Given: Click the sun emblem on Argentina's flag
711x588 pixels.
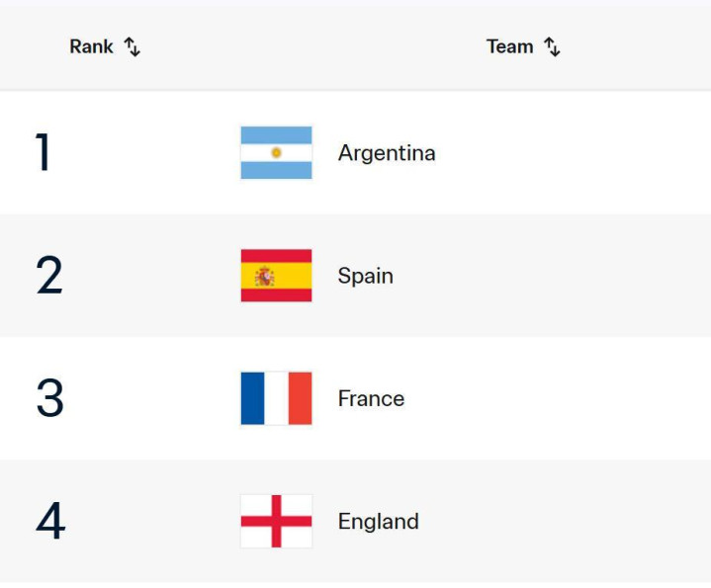Looking at the screenshot, I should 276,152.
